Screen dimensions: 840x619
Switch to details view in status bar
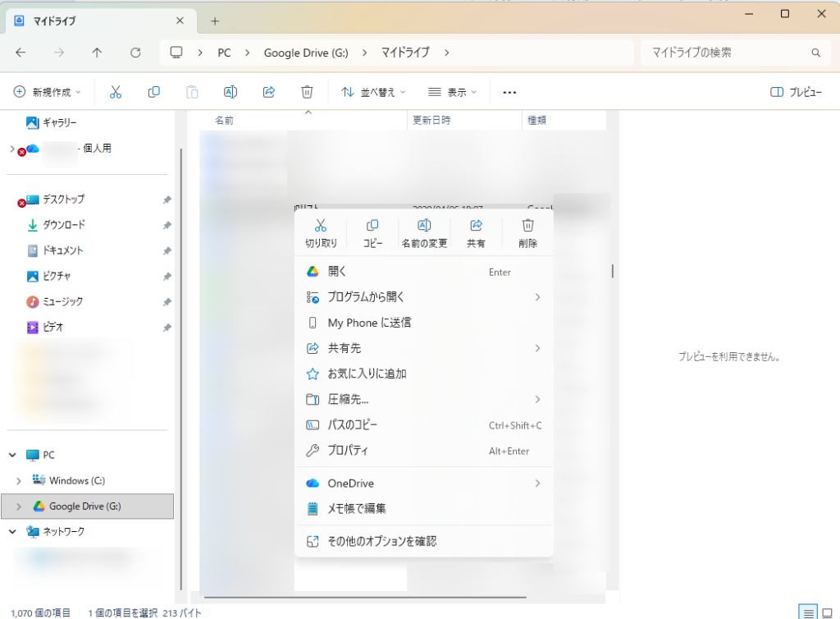[808, 612]
